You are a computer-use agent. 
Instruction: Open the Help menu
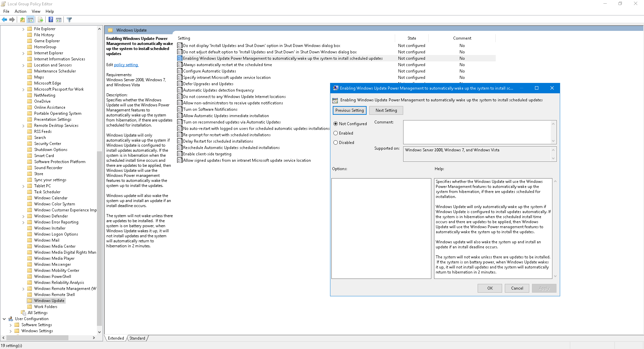[50, 11]
